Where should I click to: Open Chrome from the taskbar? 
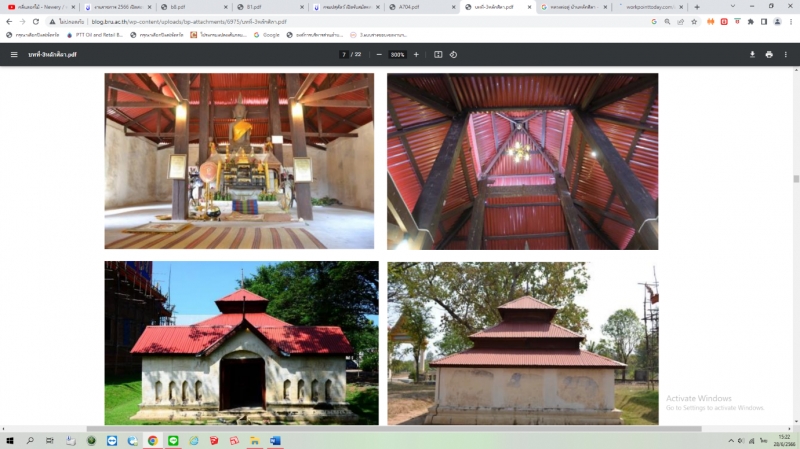153,441
